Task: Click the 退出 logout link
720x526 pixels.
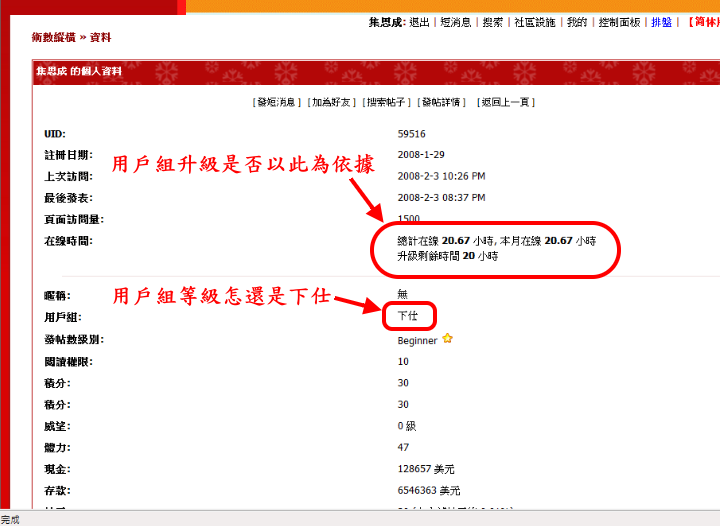Action: (x=420, y=22)
